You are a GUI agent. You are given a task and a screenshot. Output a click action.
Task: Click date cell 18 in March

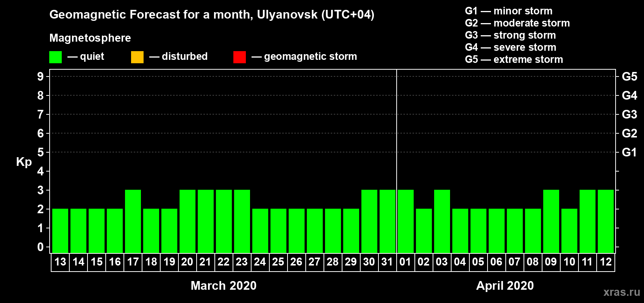pos(151,262)
